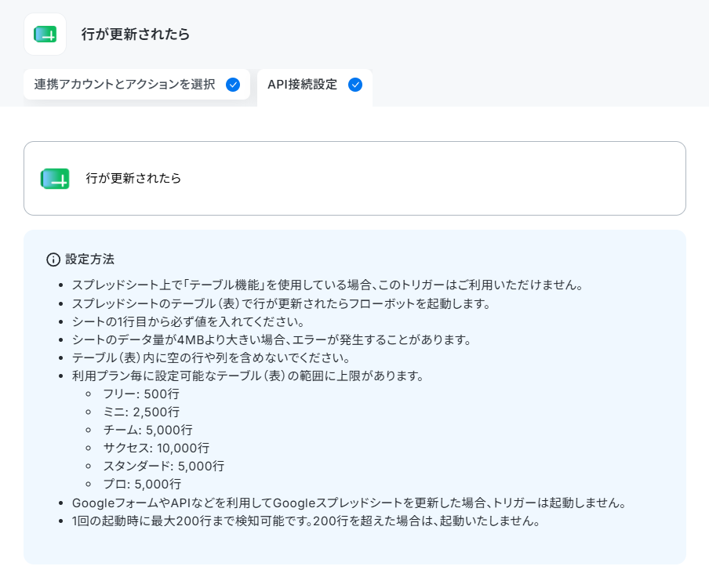Click the info circle icon beside 設定方法
The height and width of the screenshot is (588, 709).
(53, 260)
